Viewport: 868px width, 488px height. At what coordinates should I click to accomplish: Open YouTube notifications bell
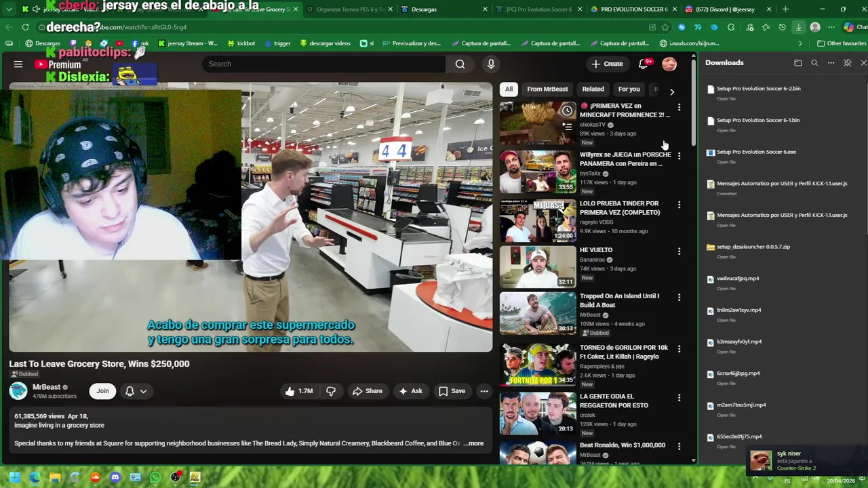click(643, 64)
